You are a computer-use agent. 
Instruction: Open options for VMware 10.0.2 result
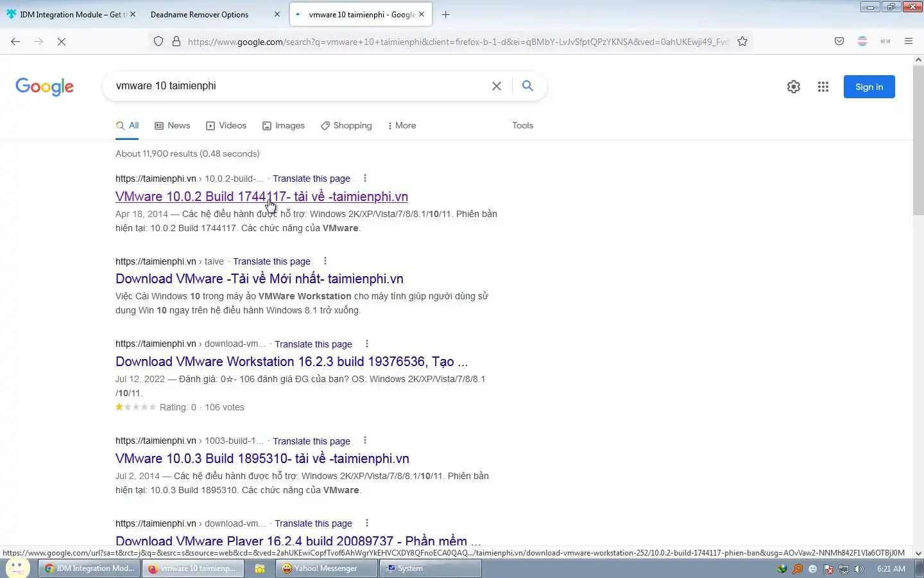click(365, 179)
